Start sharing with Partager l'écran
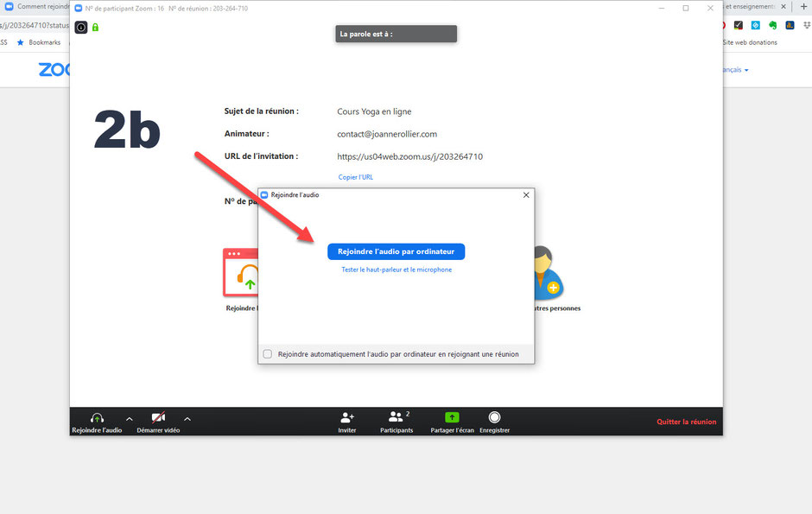The width and height of the screenshot is (812, 514). (x=452, y=422)
